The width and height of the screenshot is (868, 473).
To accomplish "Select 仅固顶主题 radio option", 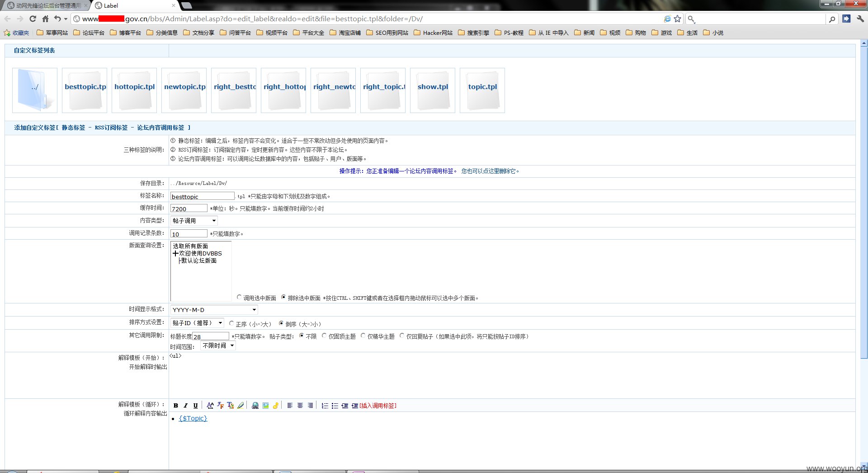I will [x=324, y=336].
